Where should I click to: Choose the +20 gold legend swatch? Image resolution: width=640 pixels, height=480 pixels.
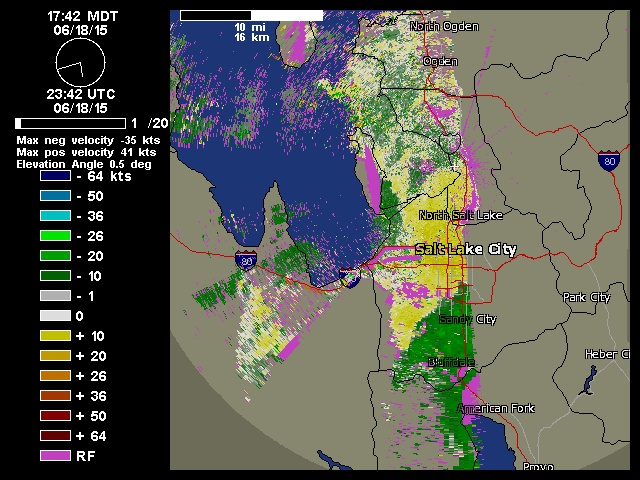point(56,356)
